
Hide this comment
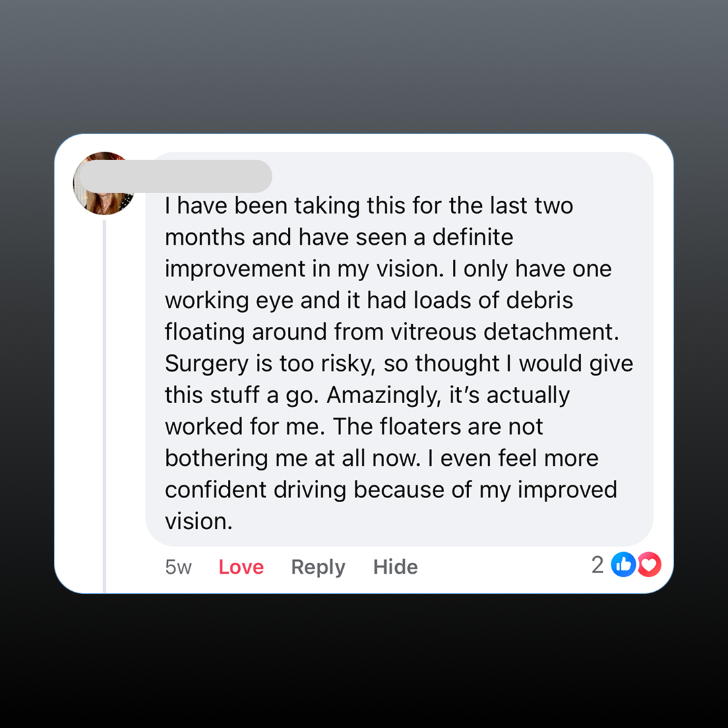(395, 567)
